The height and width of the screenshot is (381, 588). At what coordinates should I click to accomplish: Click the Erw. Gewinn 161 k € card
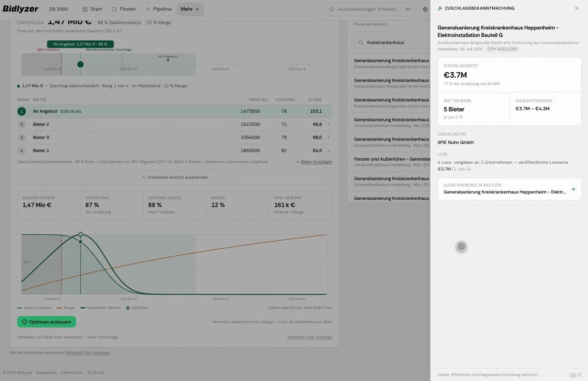tap(300, 205)
